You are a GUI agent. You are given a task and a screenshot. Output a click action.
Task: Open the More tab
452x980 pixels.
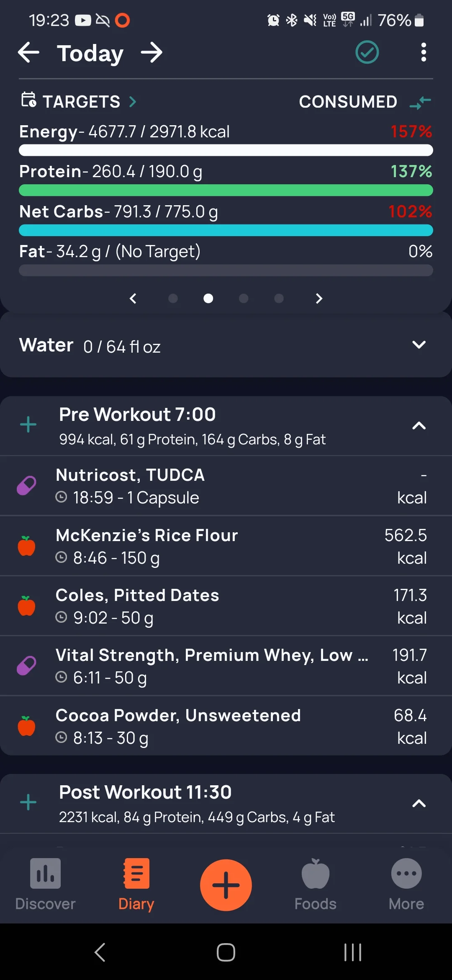406,885
